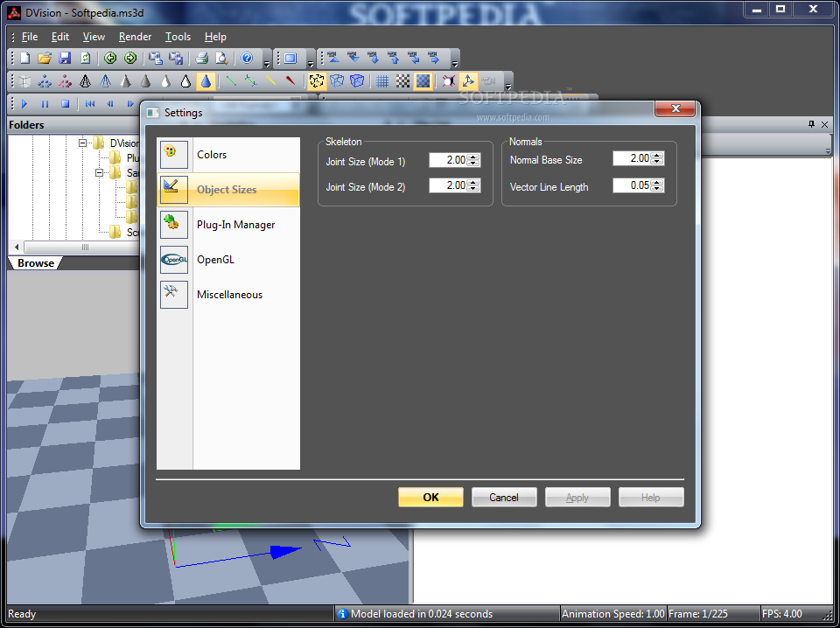Select the black wireframe cone icon
This screenshot has height=628, width=840.
tap(85, 80)
